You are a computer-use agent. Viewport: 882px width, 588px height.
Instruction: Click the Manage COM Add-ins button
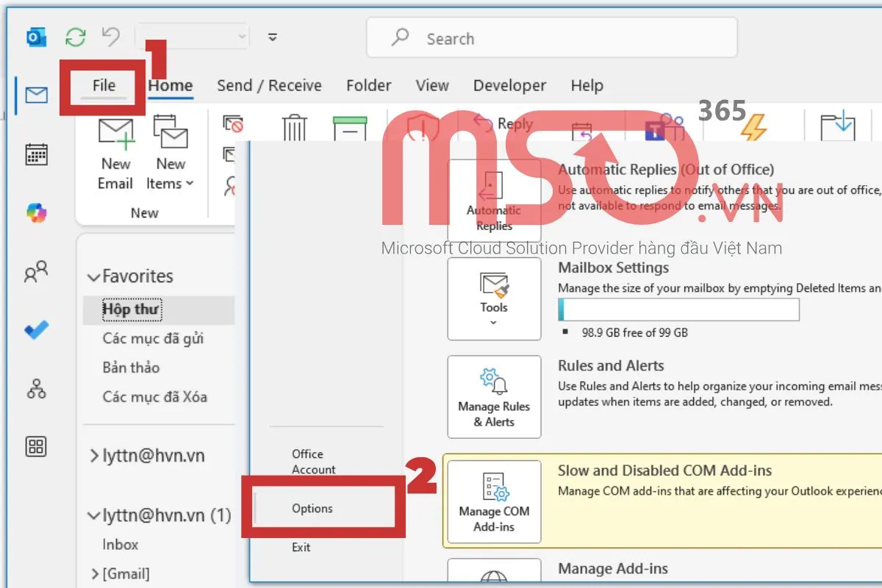tap(494, 501)
